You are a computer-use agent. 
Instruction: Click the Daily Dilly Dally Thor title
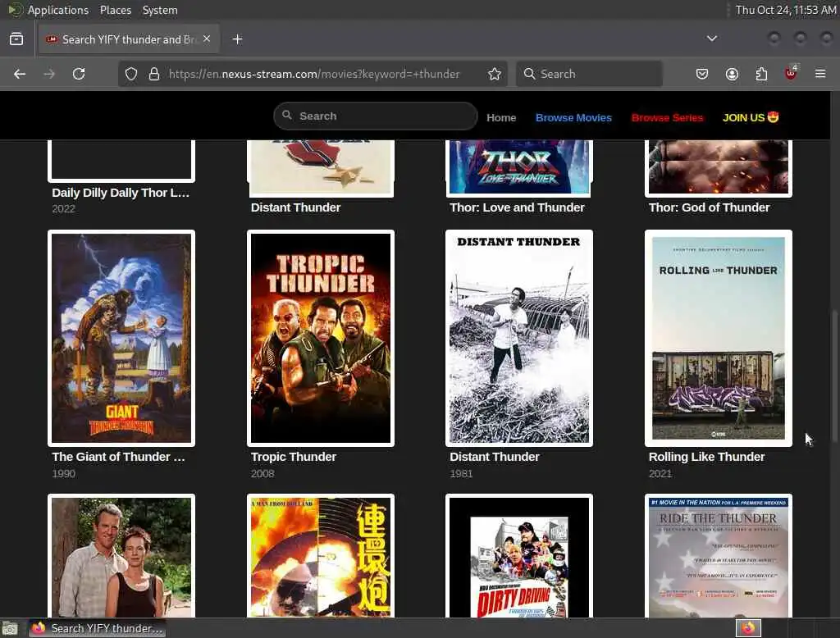(121, 193)
